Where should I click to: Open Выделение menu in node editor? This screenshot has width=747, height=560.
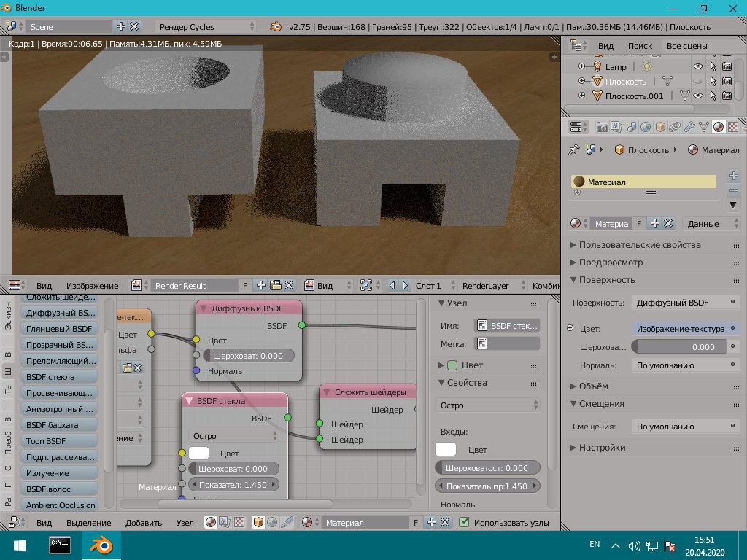(x=88, y=522)
